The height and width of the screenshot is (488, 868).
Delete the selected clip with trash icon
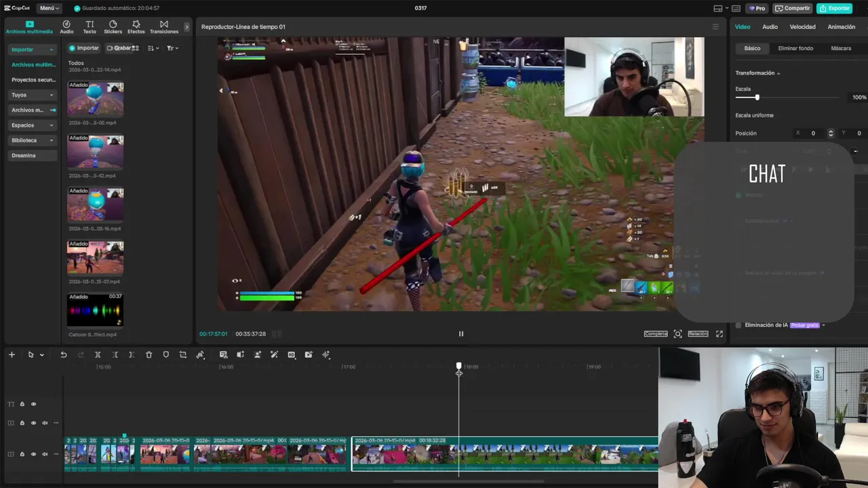click(x=149, y=354)
